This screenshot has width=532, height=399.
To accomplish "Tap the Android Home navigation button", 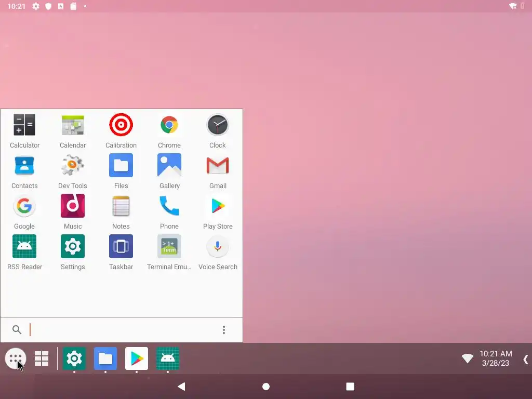I will click(x=266, y=387).
